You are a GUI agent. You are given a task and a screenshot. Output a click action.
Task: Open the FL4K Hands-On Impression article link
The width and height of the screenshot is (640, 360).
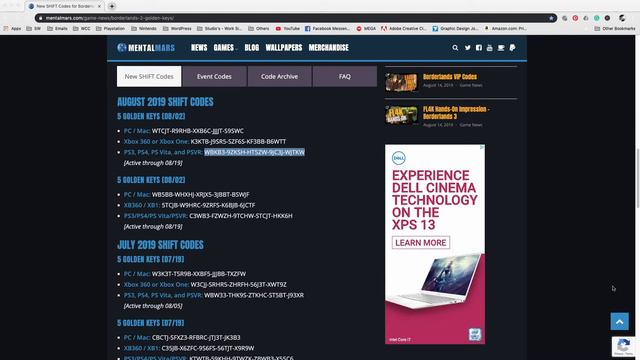click(456, 113)
